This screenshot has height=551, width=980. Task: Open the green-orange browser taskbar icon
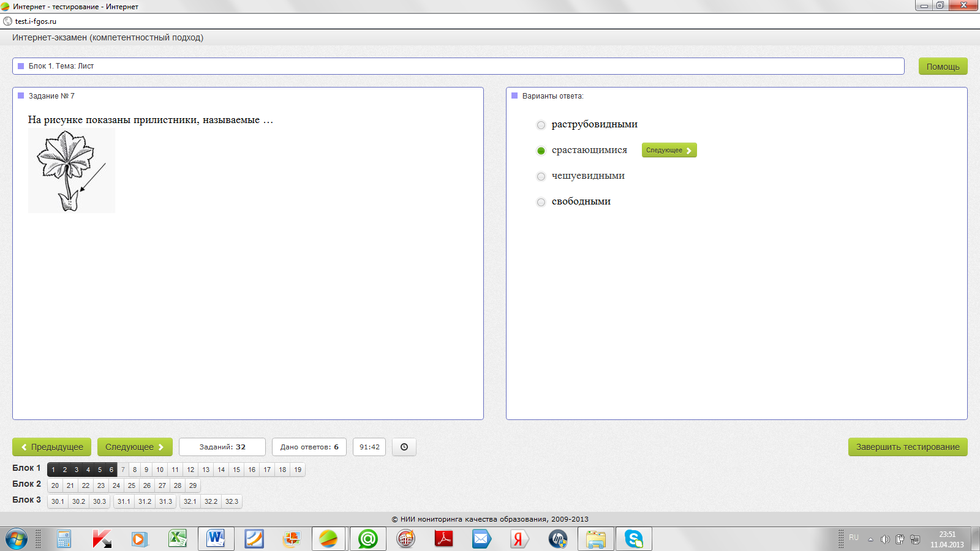(329, 539)
